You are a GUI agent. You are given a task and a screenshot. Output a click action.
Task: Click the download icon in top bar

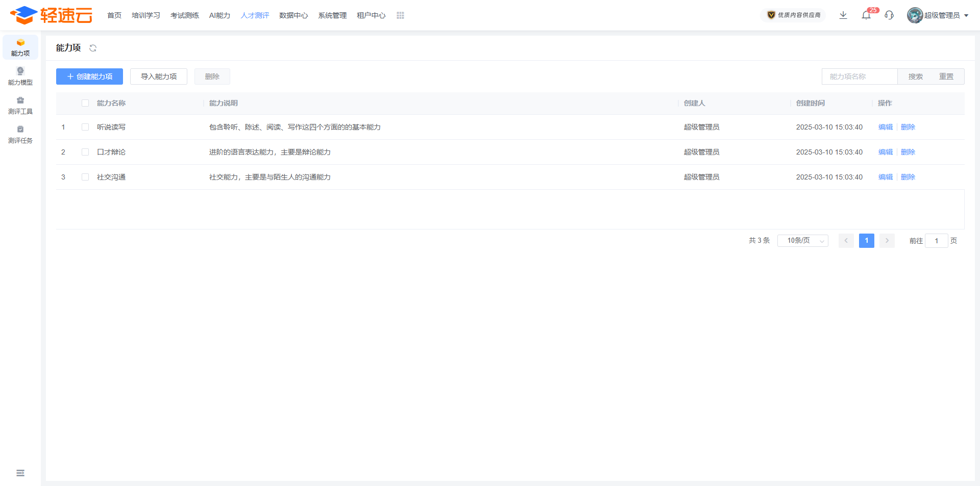point(843,15)
